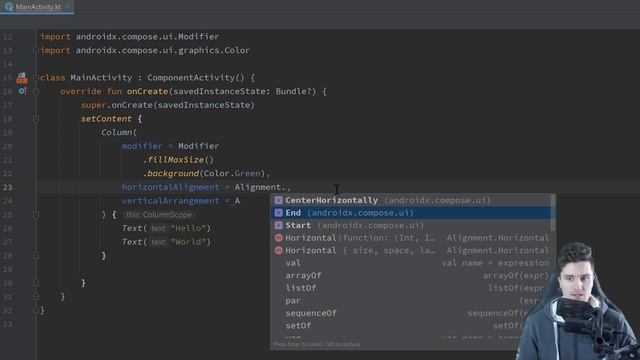Pick the sequenceOf suggestion
640x360 pixels.
click(x=411, y=313)
